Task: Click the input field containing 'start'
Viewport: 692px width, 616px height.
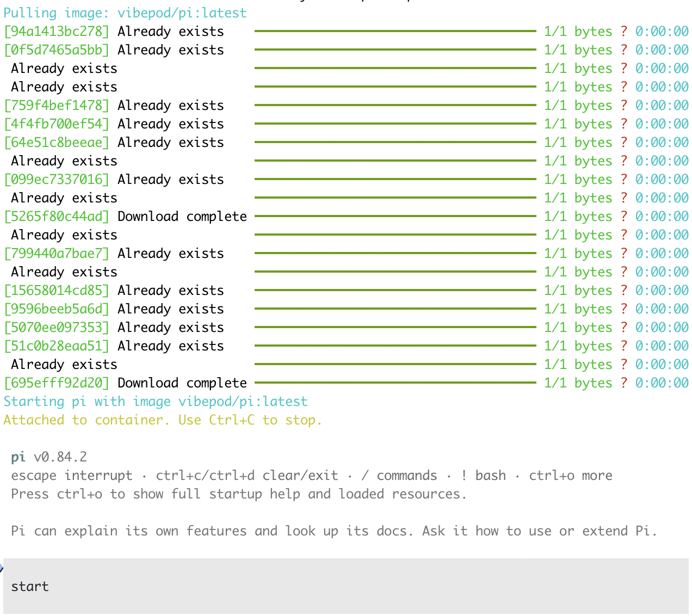Action: coord(346,587)
